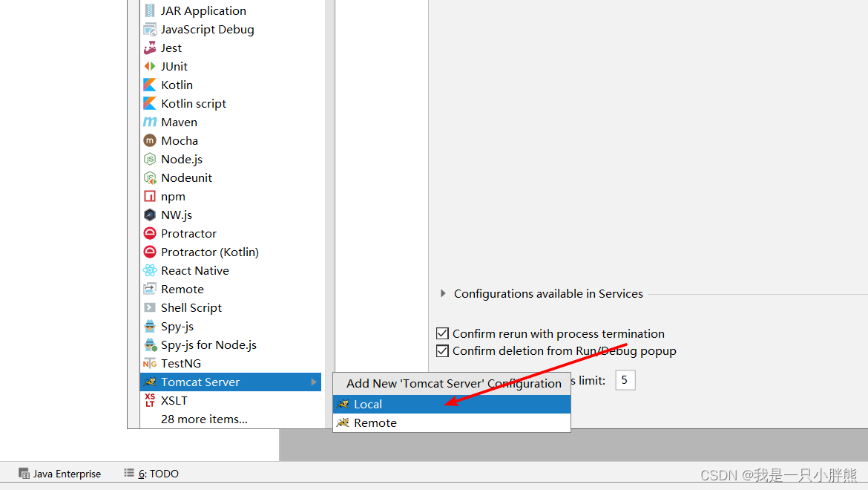Click the Java Enterprise tool window icon
The height and width of the screenshot is (490, 868).
(24, 474)
